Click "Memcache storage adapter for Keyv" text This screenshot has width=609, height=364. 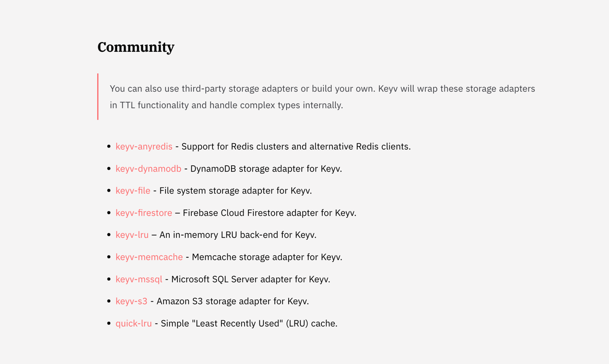click(267, 257)
